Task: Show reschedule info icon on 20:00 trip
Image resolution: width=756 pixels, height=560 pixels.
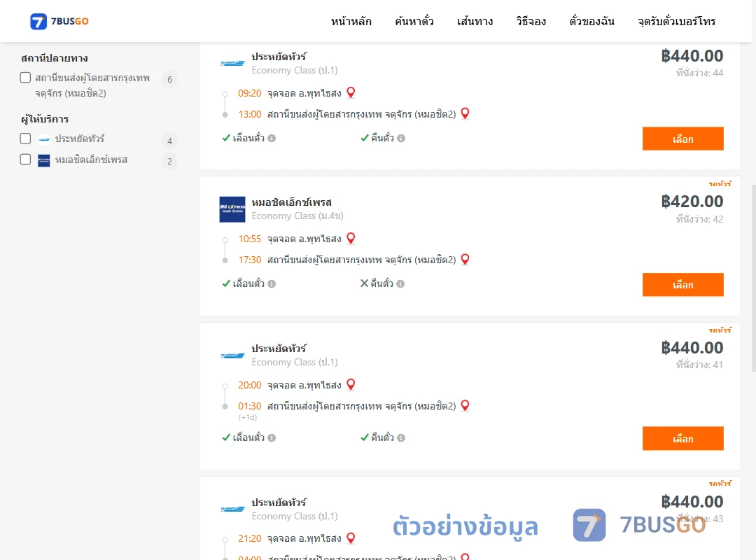Action: [272, 438]
